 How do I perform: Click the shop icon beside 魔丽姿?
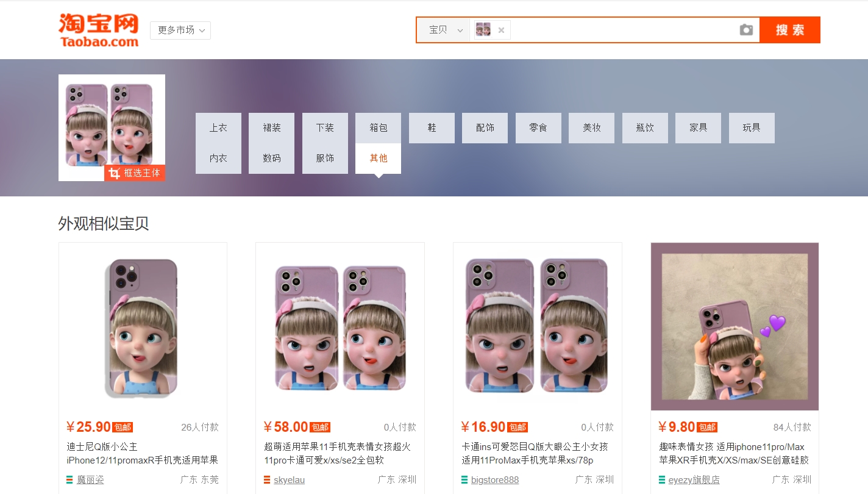(x=69, y=480)
